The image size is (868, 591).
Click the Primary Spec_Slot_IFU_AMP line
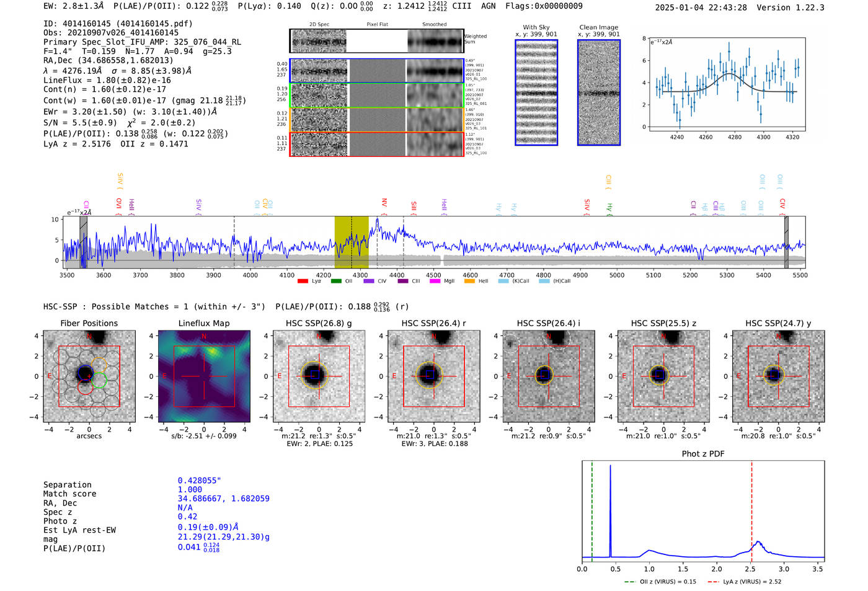click(x=143, y=42)
